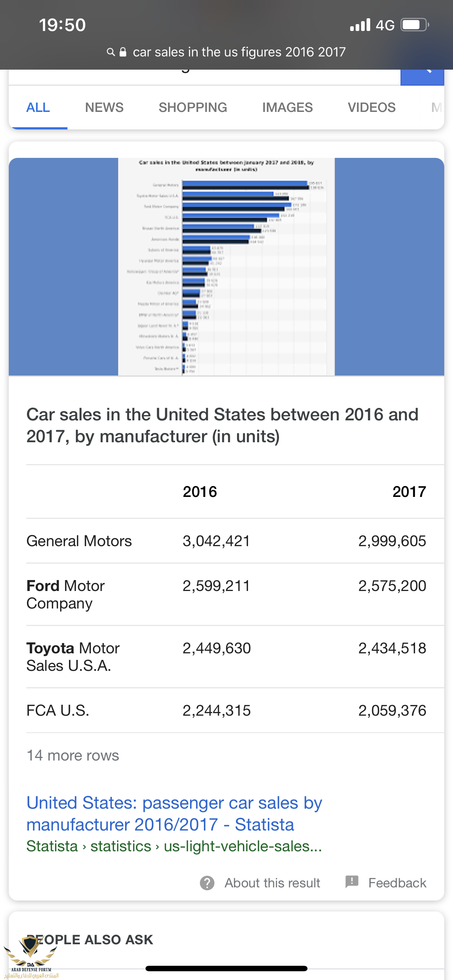Tap the address bar search query text

click(x=239, y=52)
